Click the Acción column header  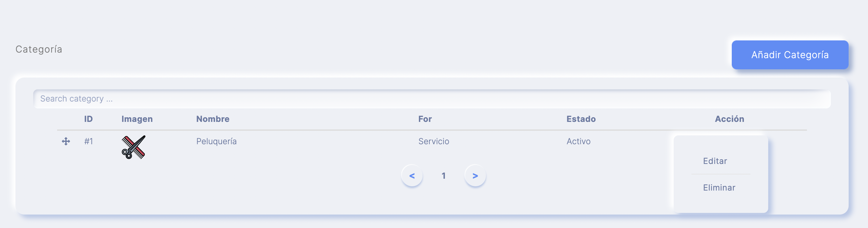click(729, 119)
